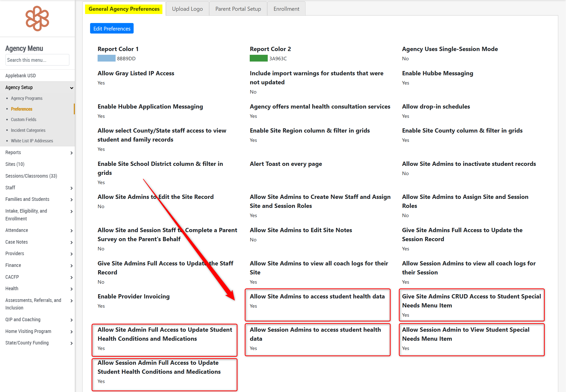This screenshot has height=392, width=566.
Task: Expand State/County Funding chevron
Action: [x=72, y=343]
